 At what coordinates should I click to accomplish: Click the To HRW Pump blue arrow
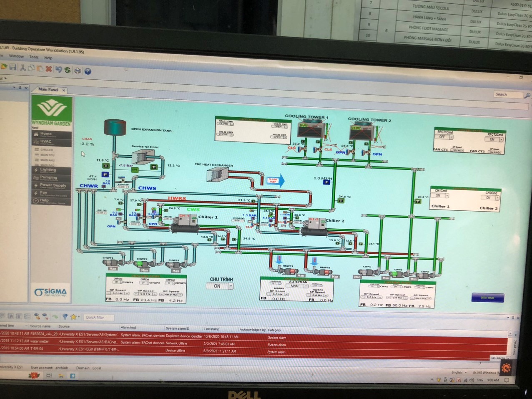276,181
